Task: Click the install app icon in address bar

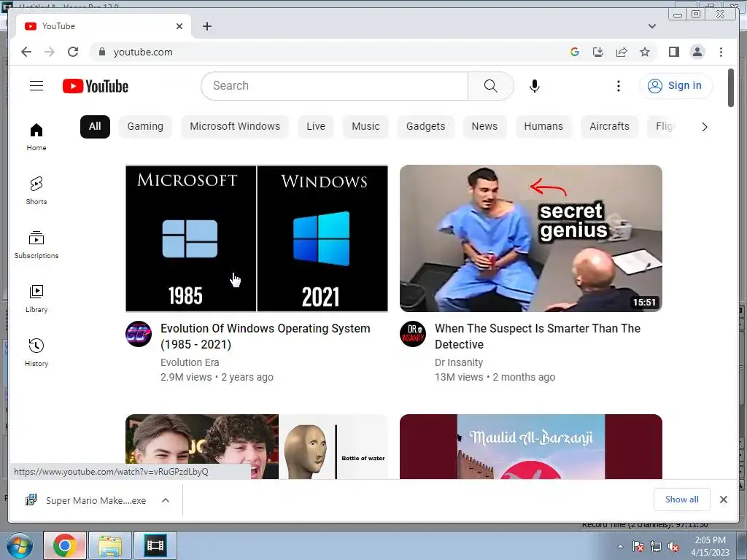Action: click(598, 52)
